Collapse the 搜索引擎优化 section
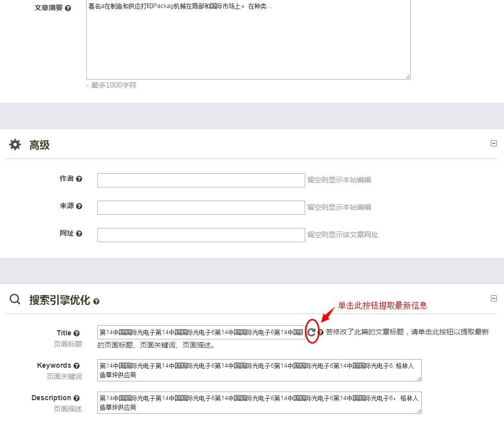Viewport: 504px width, 425px height. pyautogui.click(x=494, y=298)
